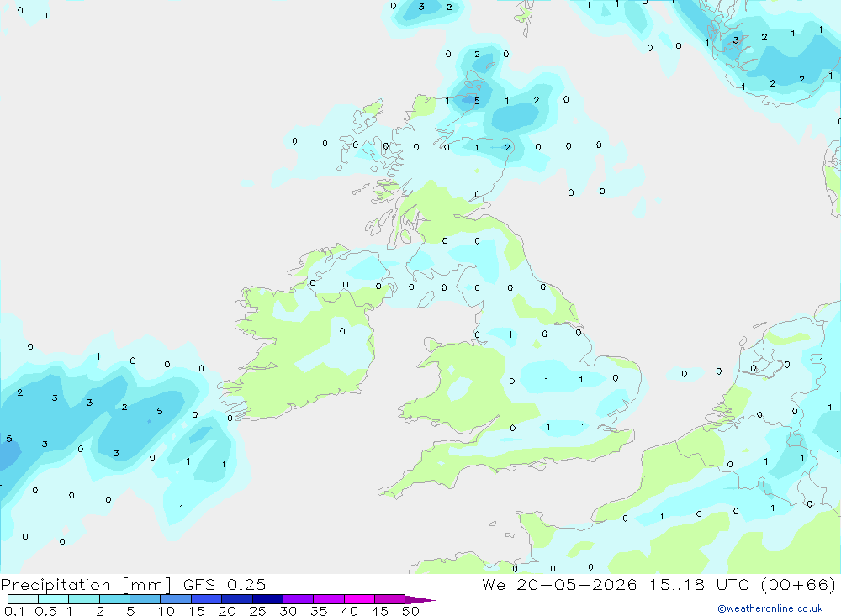Click the 1–2 mm legend color swatch
This screenshot has width=841, height=616.
click(83, 599)
